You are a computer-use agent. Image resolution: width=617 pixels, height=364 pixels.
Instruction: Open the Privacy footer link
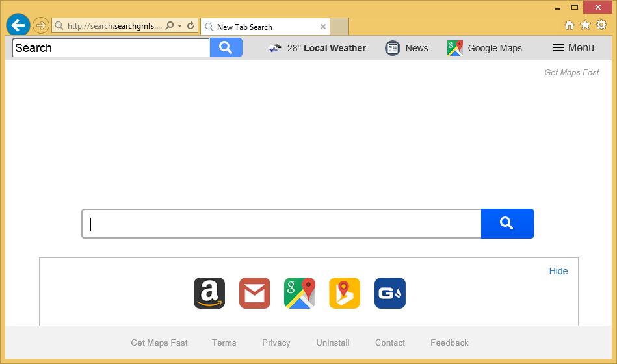276,343
